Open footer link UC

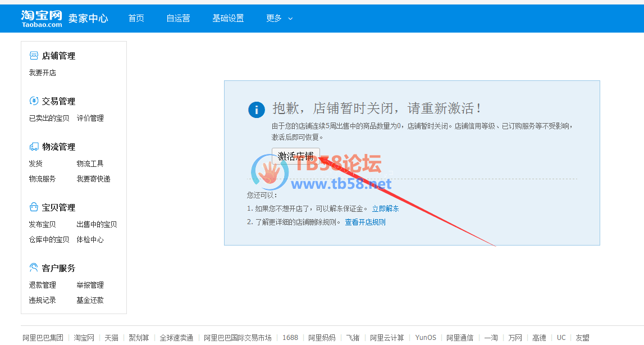(561, 338)
